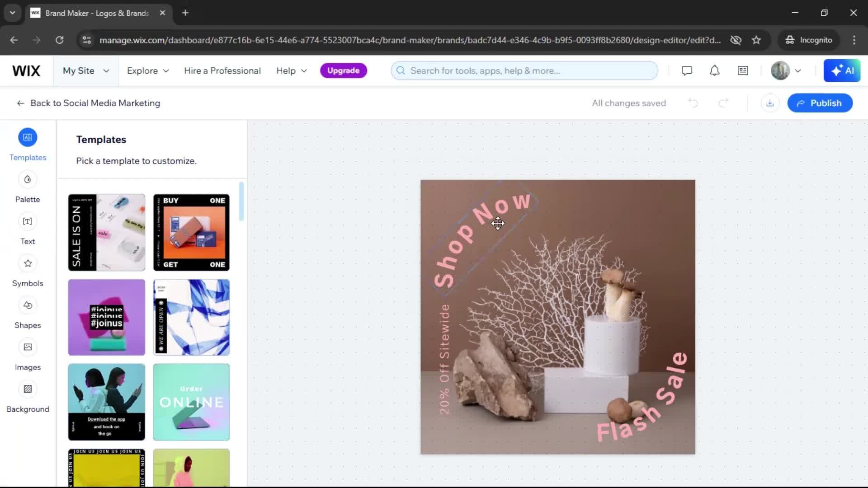Open the Wix AI assistant button
Screen dimensions: 868x488
click(x=842, y=70)
